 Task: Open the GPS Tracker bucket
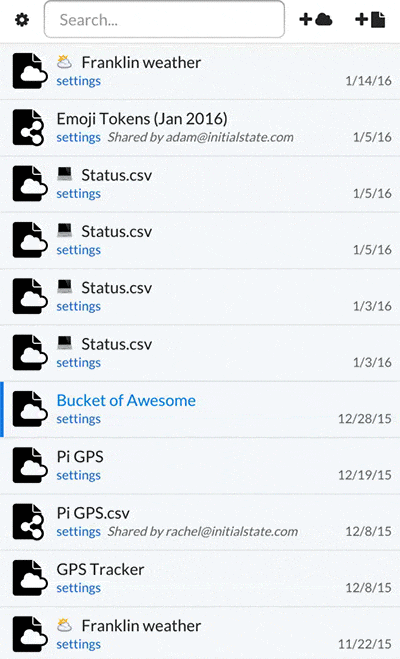(100, 569)
